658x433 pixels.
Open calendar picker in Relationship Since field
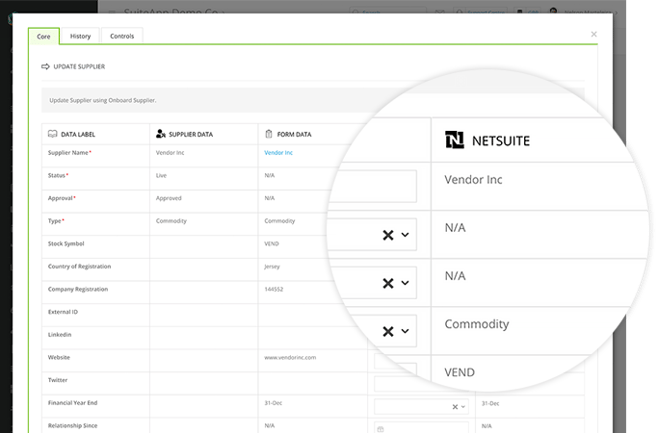[x=382, y=428]
